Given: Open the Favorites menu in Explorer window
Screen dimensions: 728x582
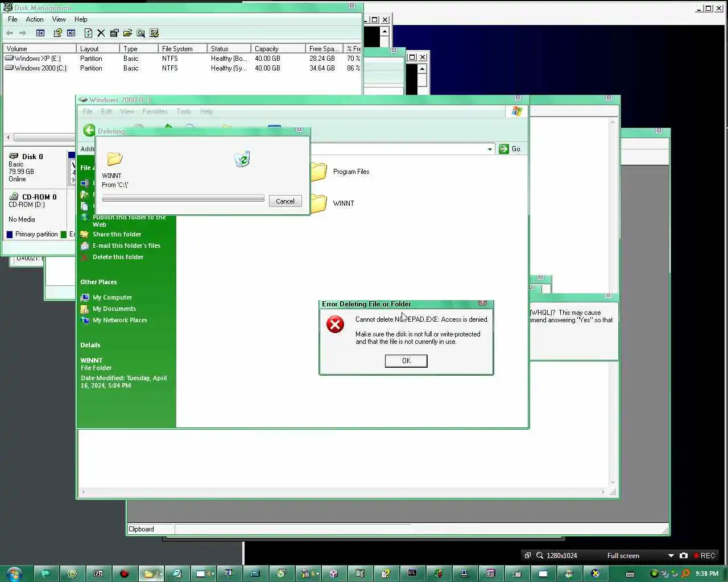Looking at the screenshot, I should pos(155,111).
